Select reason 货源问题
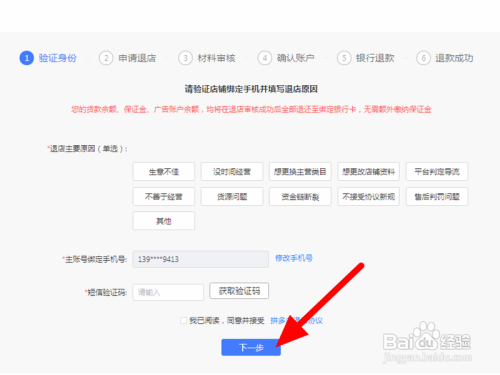This screenshot has width=500, height=375. click(232, 197)
